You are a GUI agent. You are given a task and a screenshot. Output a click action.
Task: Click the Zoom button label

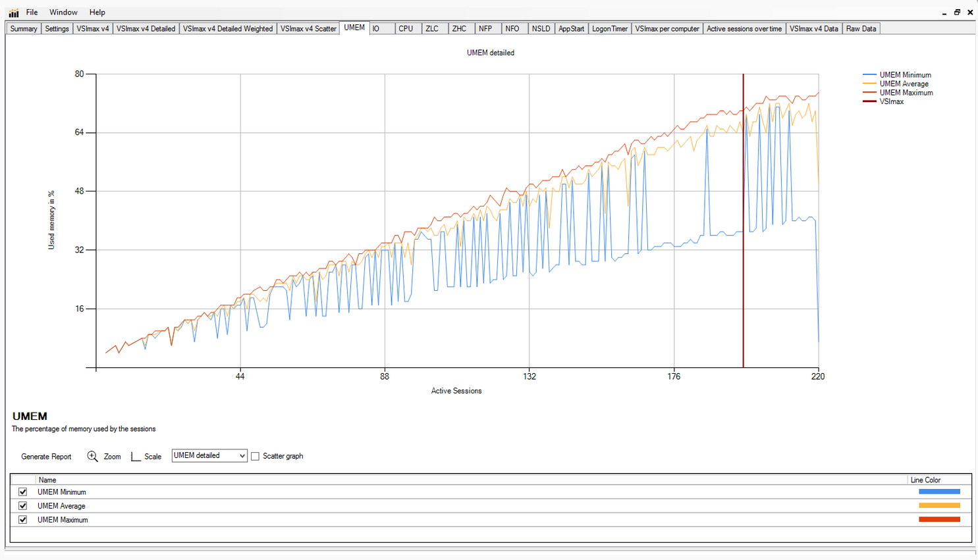[x=112, y=457]
